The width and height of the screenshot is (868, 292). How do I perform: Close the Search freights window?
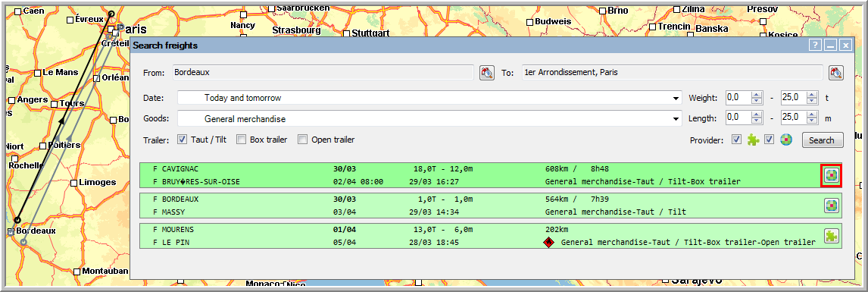[x=845, y=46]
